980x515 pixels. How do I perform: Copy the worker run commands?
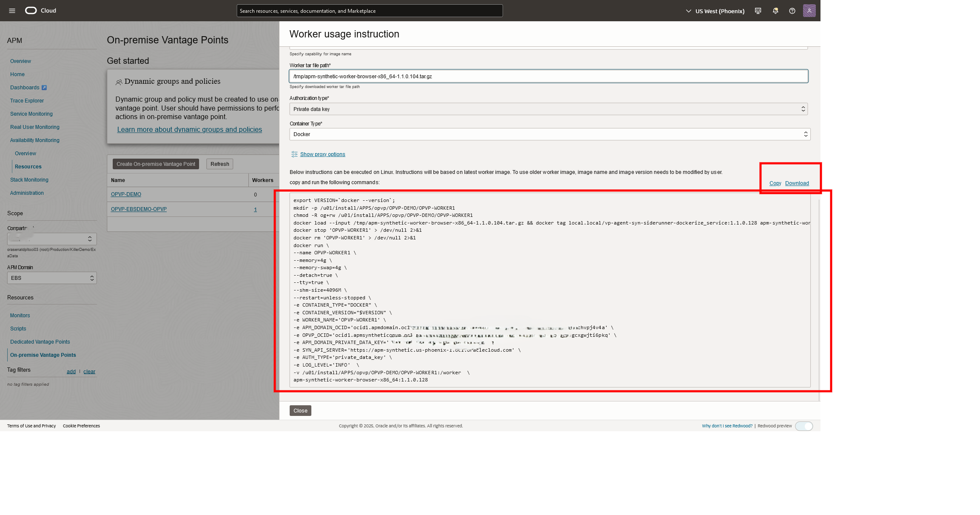pyautogui.click(x=775, y=183)
